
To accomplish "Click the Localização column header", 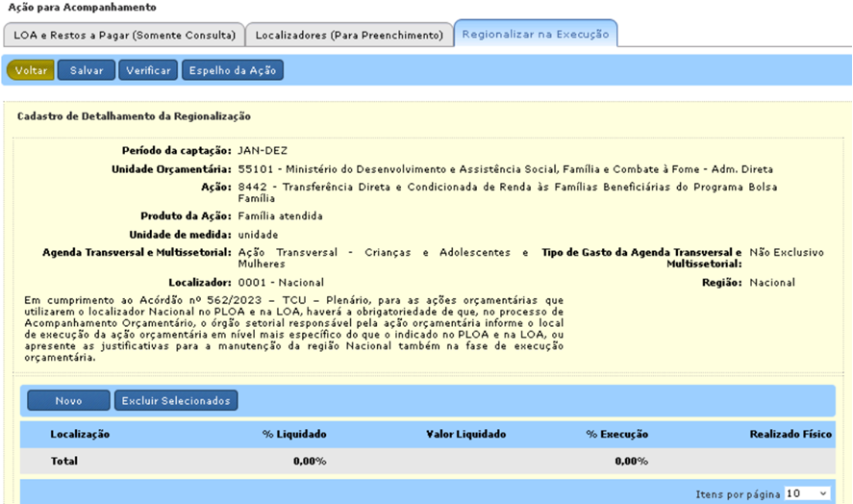I will coord(80,435).
